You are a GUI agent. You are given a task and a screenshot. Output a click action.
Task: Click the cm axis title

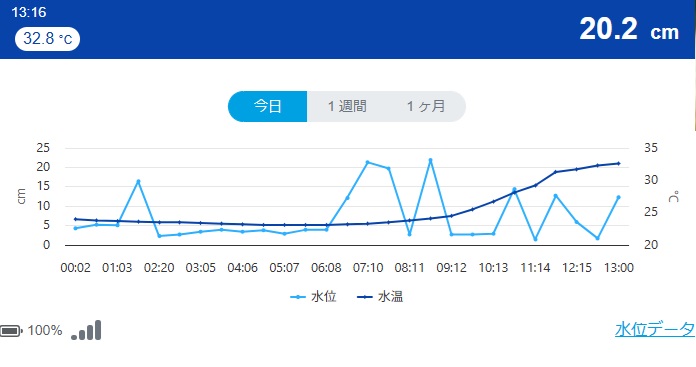21,196
